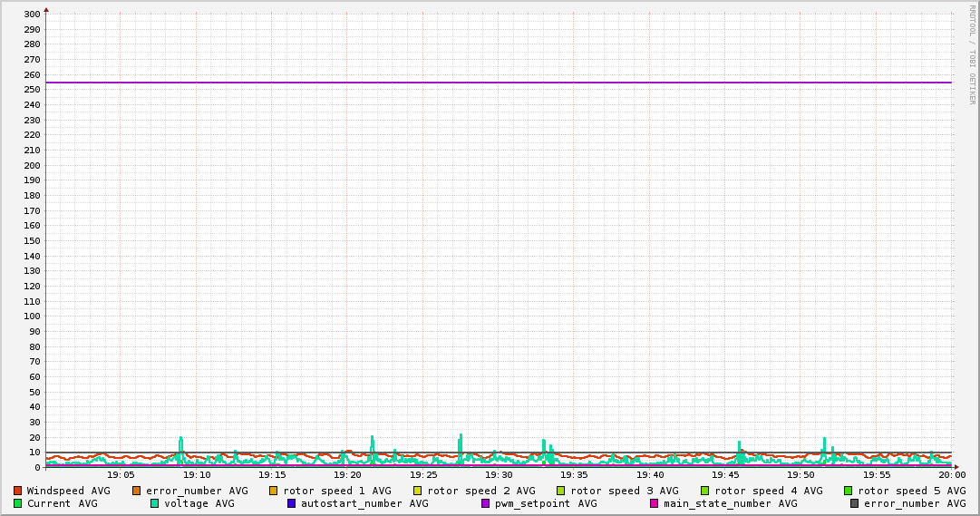980x516 pixels.
Task: Click the 100 value on the y-axis
Action: 32,316
